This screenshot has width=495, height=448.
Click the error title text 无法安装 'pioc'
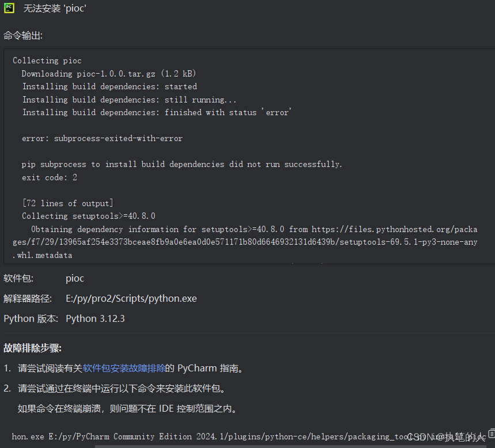(x=55, y=8)
